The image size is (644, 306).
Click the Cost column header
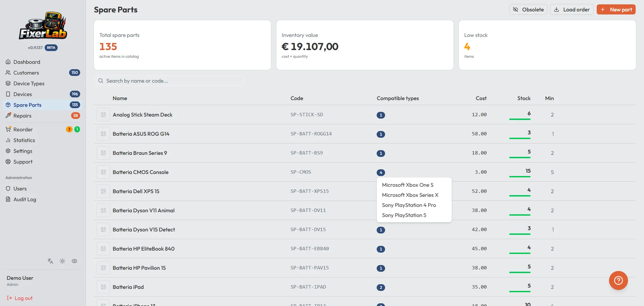(x=481, y=98)
